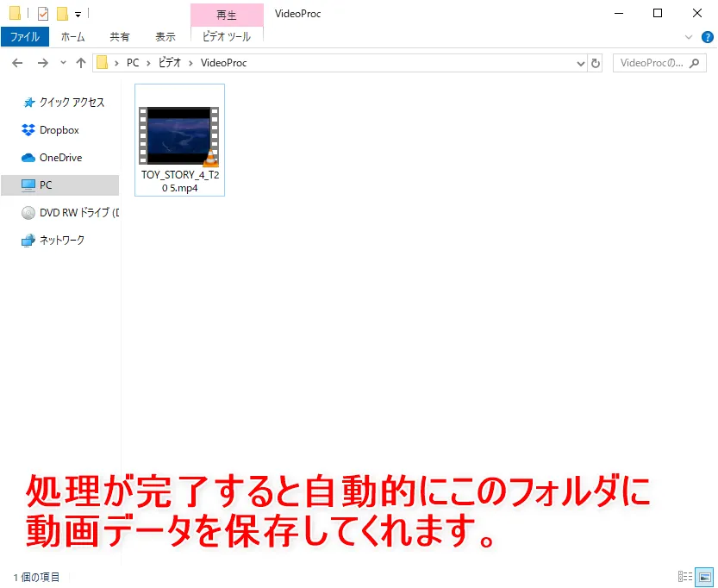718x588 pixels.
Task: Click the search magnifier icon
Action: tap(695, 63)
